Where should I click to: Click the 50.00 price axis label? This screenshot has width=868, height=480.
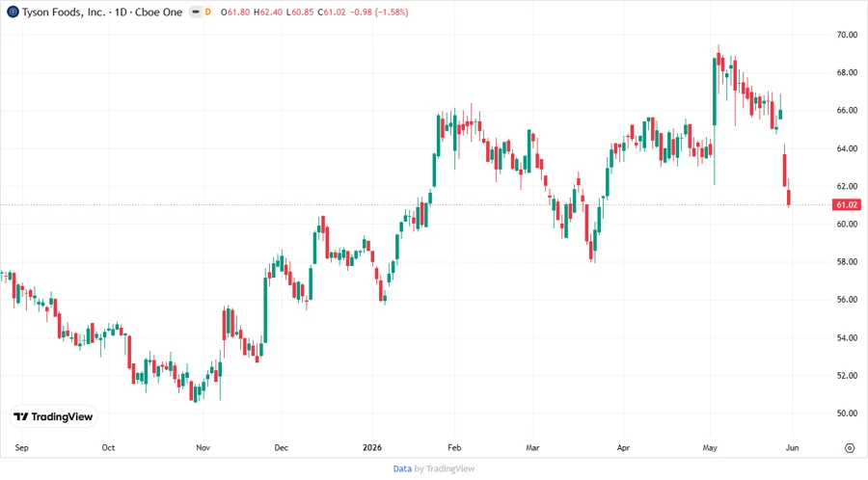pos(847,413)
